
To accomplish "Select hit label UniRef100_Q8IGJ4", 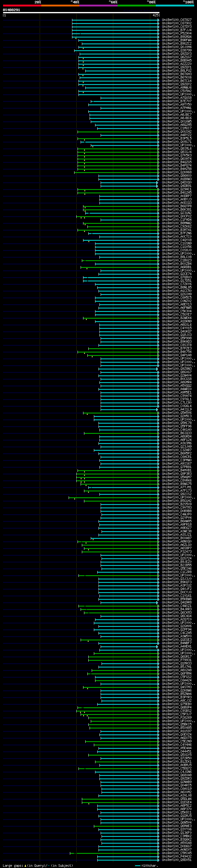I will coord(176,152).
